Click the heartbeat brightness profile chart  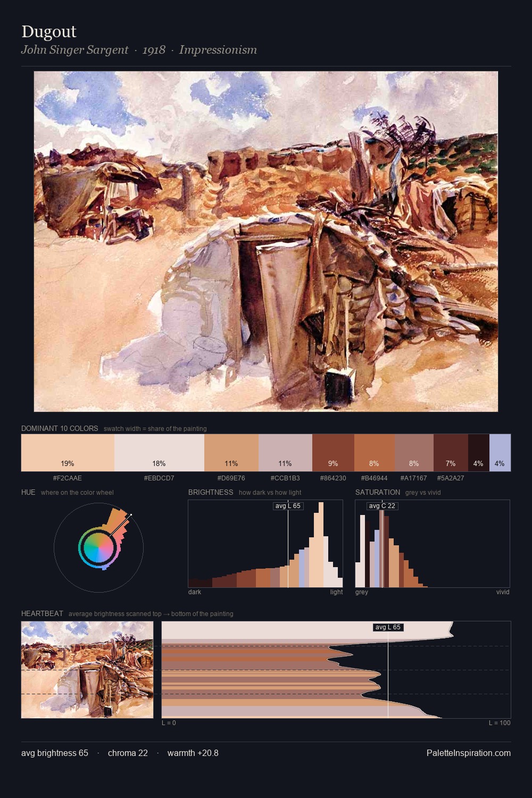point(336,670)
